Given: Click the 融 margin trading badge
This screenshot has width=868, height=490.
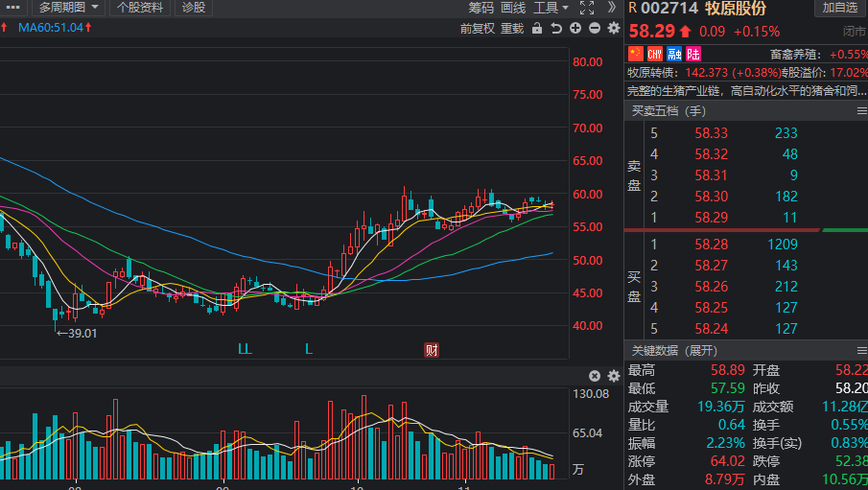Looking at the screenshot, I should coord(674,54).
